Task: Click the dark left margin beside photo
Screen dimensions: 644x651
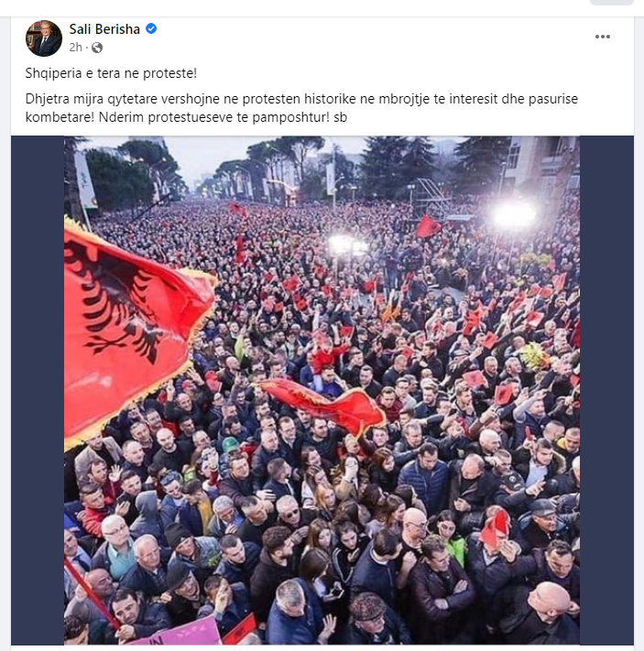Action: tap(38, 390)
